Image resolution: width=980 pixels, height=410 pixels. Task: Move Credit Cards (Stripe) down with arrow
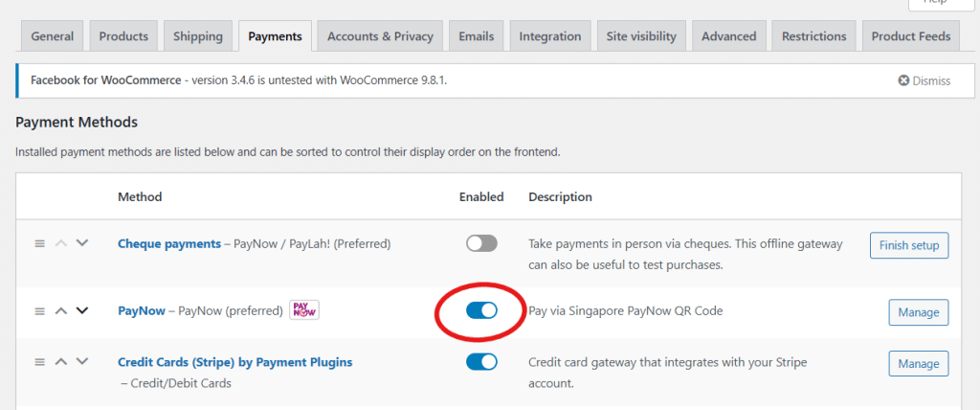[82, 361]
